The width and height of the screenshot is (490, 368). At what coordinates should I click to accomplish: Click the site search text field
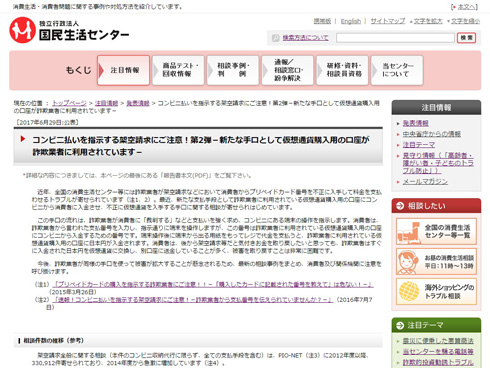[x=395, y=38]
